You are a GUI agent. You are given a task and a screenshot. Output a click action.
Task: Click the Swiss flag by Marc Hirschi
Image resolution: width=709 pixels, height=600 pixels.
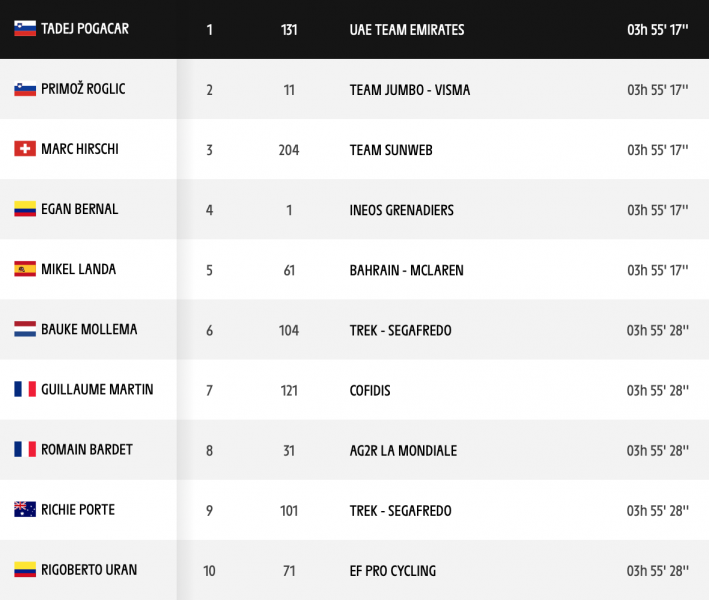[x=25, y=149]
